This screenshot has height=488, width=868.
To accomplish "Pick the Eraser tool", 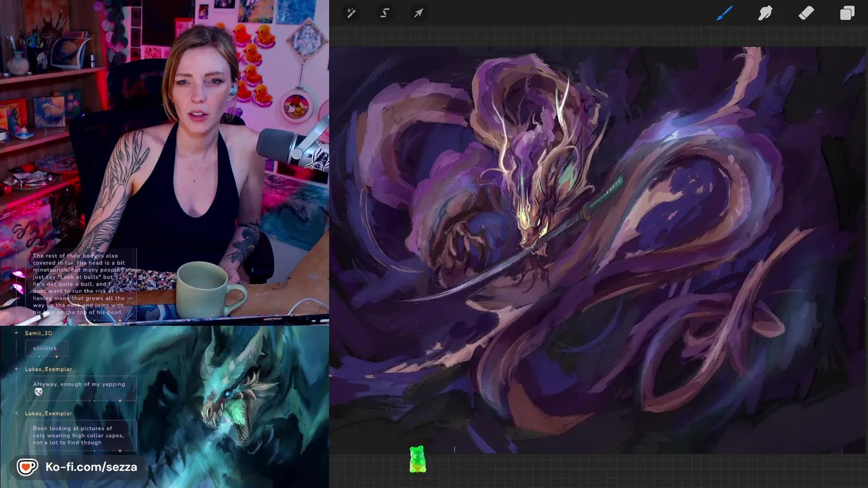I will 806,13.
